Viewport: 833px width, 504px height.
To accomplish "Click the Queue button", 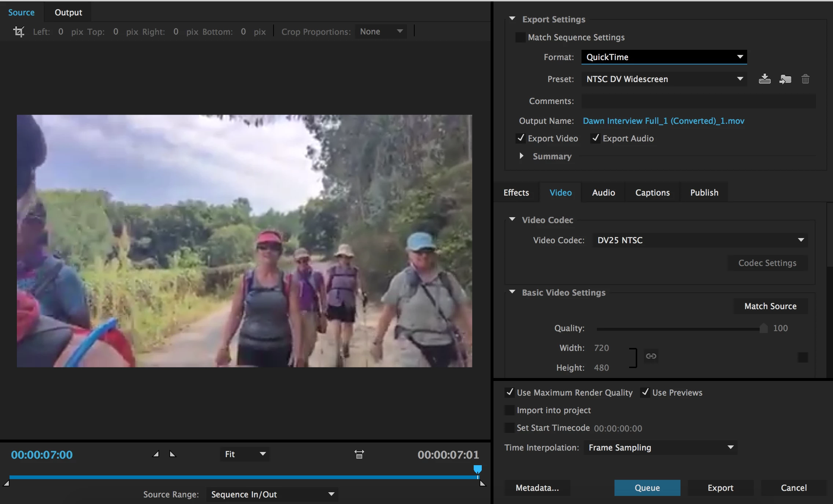I will (647, 488).
